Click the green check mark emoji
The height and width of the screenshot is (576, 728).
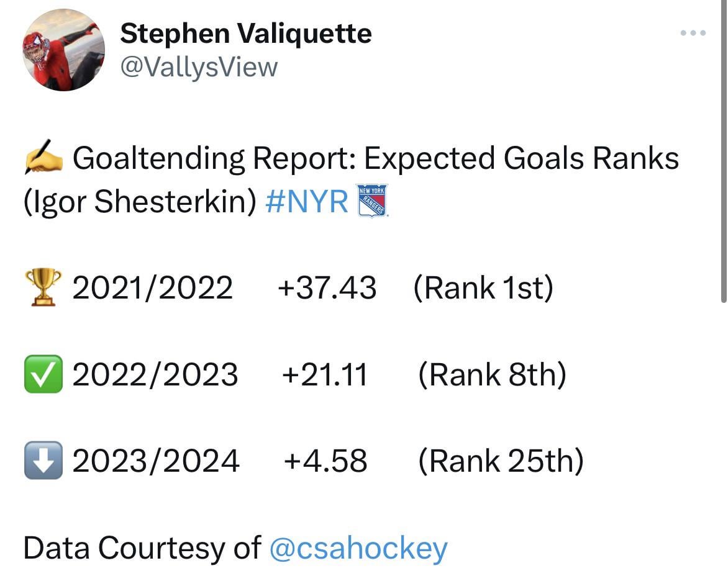[x=43, y=374]
